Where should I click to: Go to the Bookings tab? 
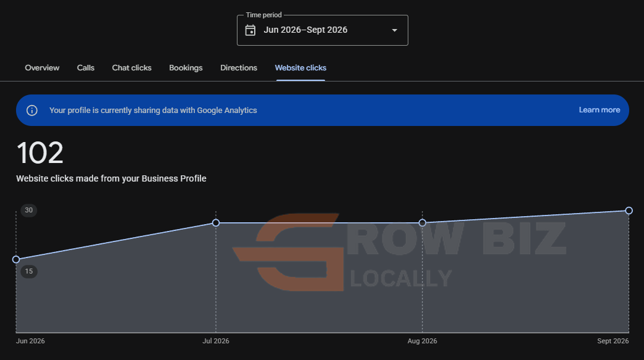[186, 68]
